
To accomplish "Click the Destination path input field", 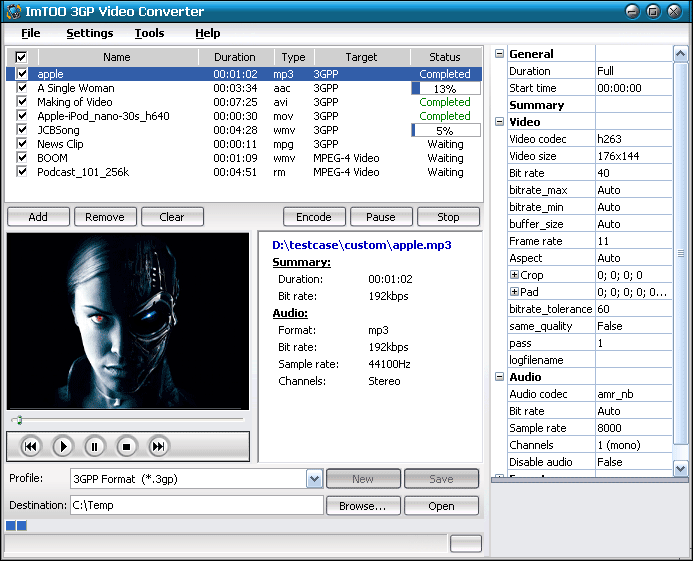I will point(197,505).
